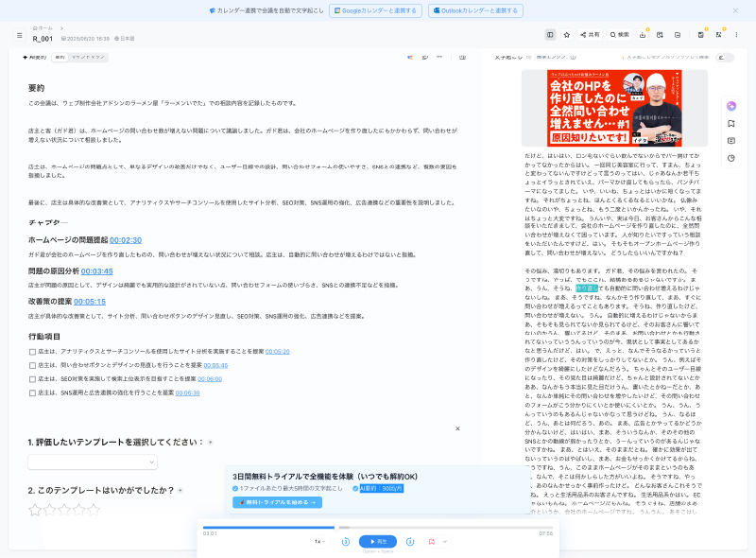
Task: Click the translate icon with orange badge
Action: (x=718, y=35)
